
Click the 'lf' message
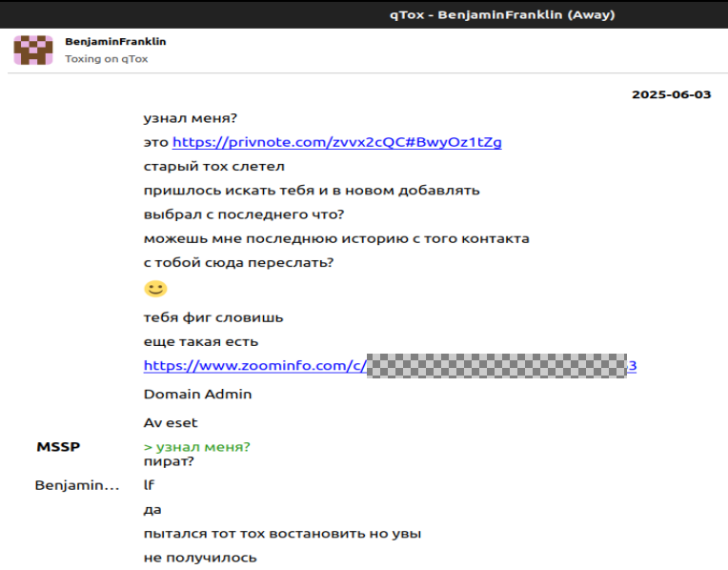(x=149, y=485)
